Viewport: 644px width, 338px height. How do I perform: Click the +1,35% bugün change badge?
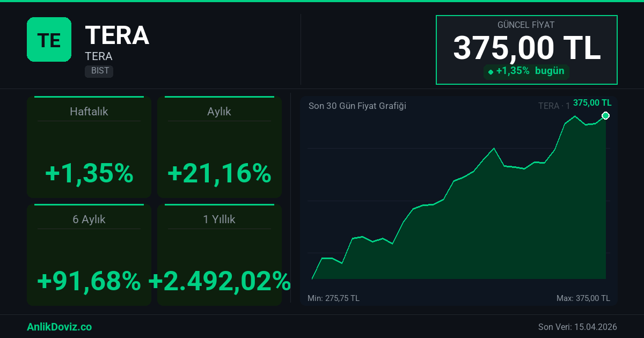526,71
